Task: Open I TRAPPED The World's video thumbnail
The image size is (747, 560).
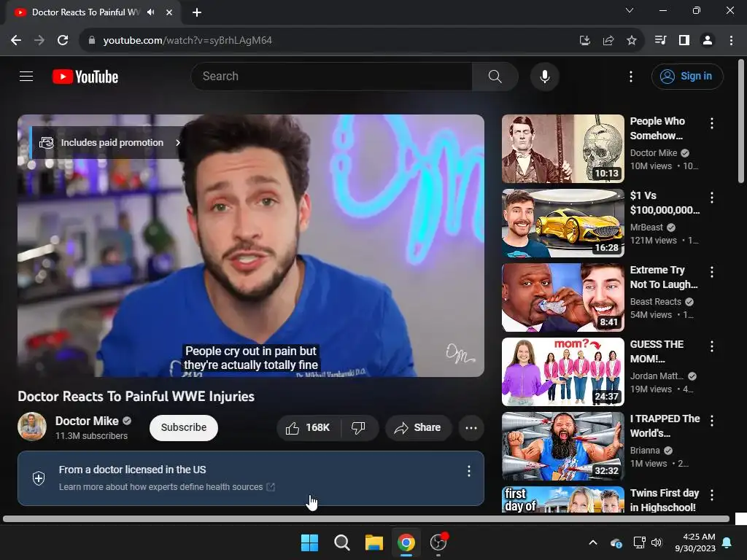Action: click(x=562, y=446)
